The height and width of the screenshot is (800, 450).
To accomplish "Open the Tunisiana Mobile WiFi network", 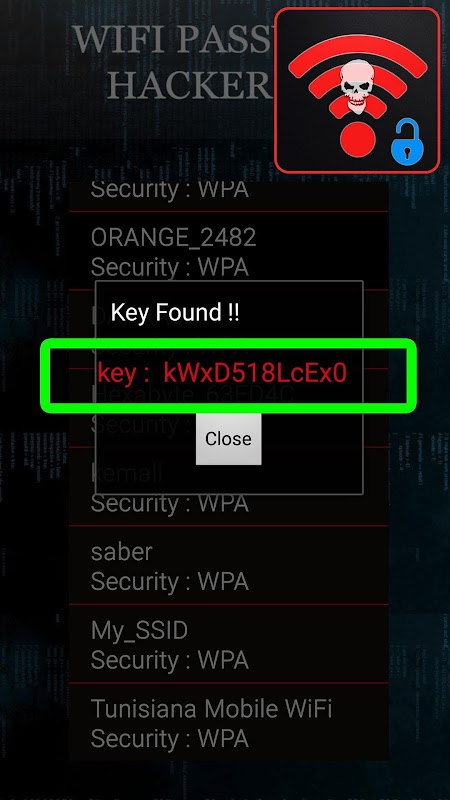I will [x=229, y=722].
